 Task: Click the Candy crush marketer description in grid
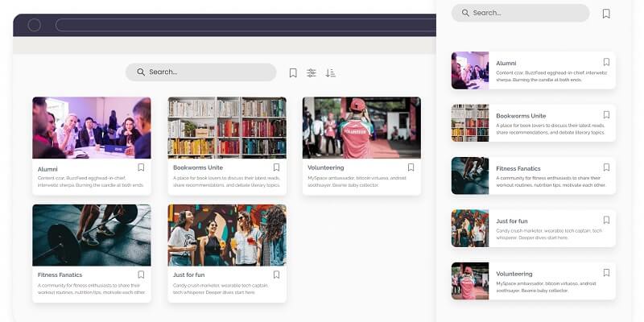click(x=221, y=289)
